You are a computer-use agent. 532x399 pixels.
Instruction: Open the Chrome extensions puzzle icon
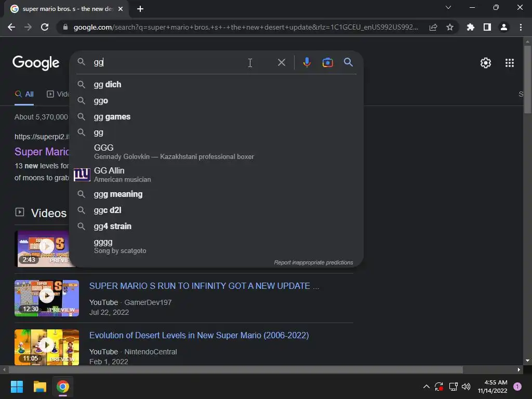[471, 27]
